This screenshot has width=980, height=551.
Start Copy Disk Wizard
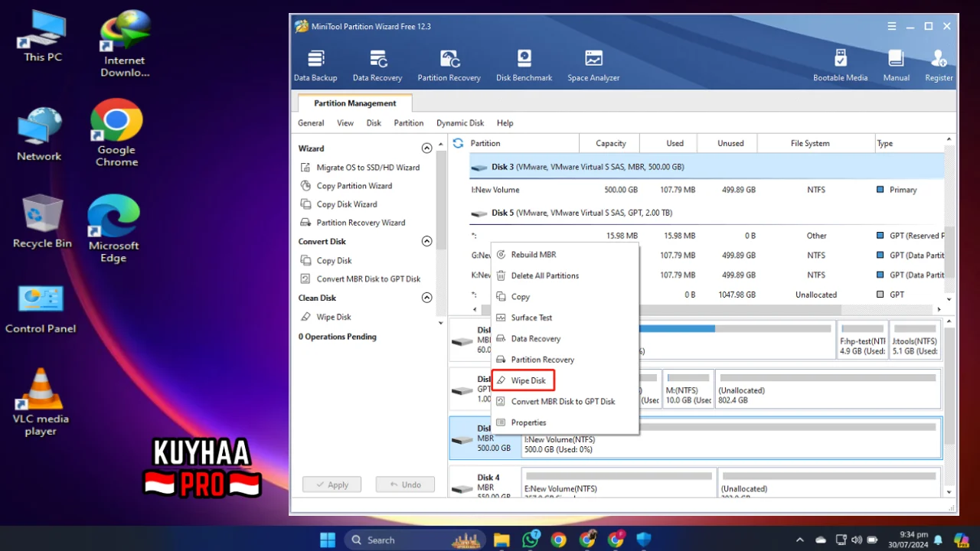click(x=338, y=204)
